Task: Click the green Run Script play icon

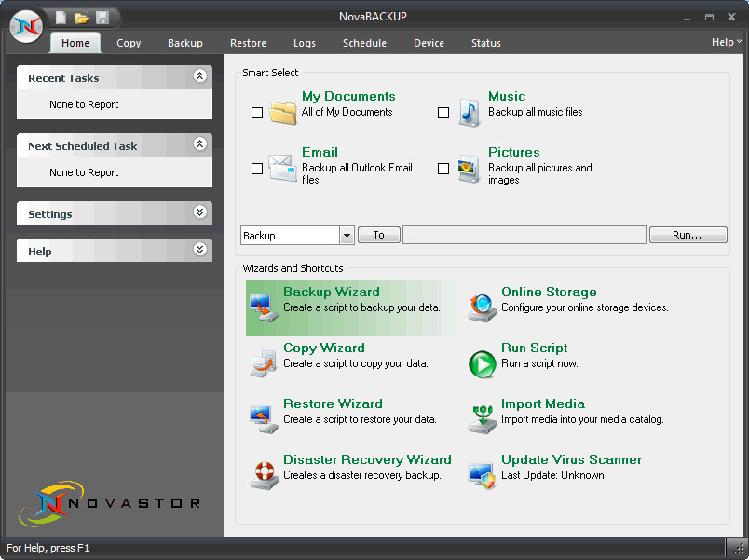Action: click(x=482, y=364)
